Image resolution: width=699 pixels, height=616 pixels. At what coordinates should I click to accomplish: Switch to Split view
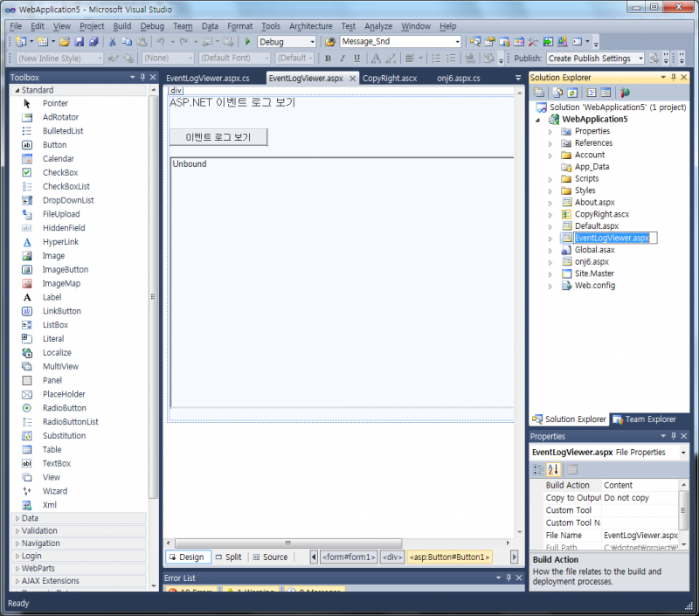[x=228, y=557]
